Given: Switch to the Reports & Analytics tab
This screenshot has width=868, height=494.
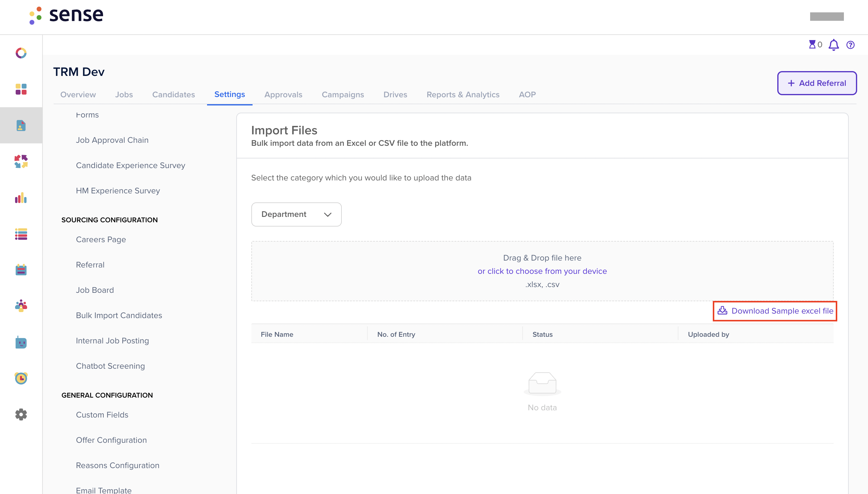Looking at the screenshot, I should (463, 95).
